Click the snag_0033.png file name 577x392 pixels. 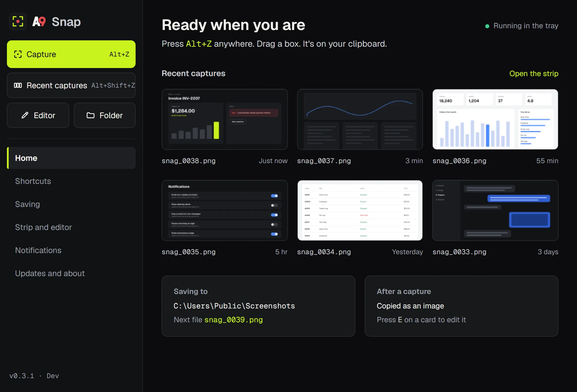[x=459, y=252]
